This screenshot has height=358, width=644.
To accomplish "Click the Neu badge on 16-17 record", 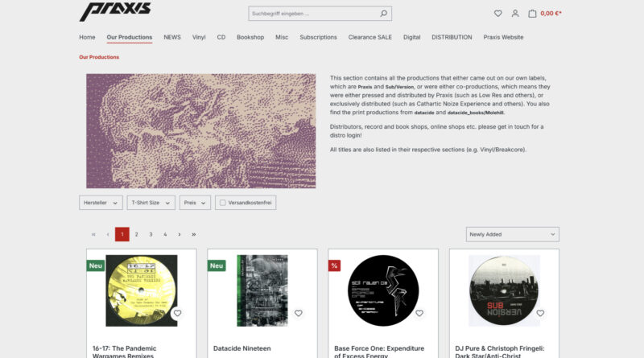I will pyautogui.click(x=95, y=265).
